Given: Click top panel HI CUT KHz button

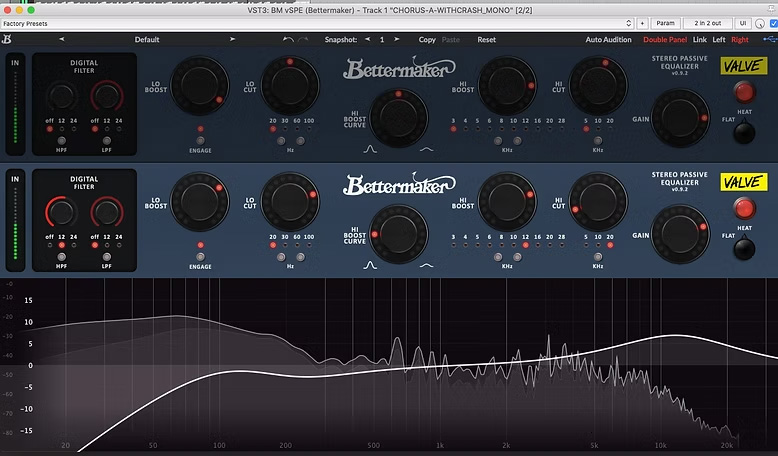Looking at the screenshot, I should point(598,141).
